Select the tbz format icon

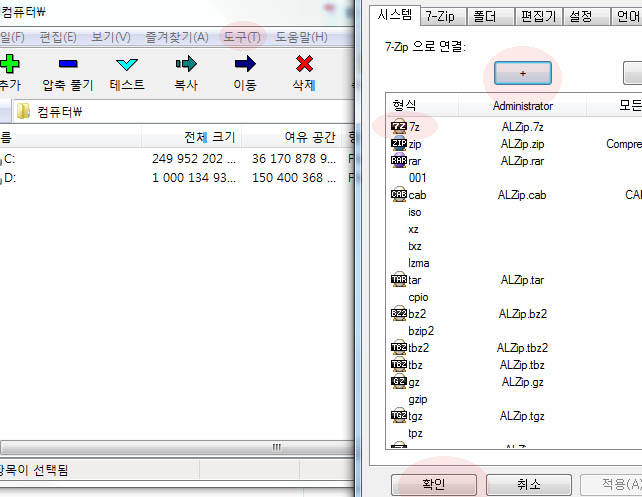pyautogui.click(x=399, y=365)
